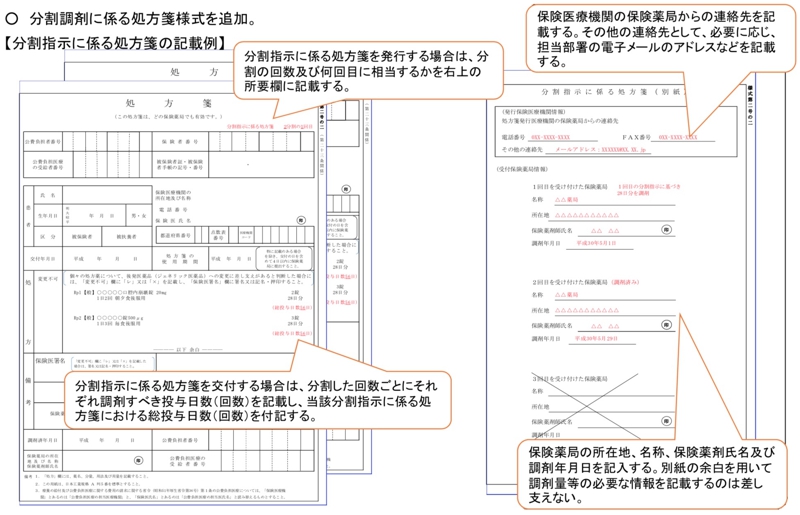Click 名称 value △△薬局 in 1回目 section
800x515 pixels.
point(566,200)
